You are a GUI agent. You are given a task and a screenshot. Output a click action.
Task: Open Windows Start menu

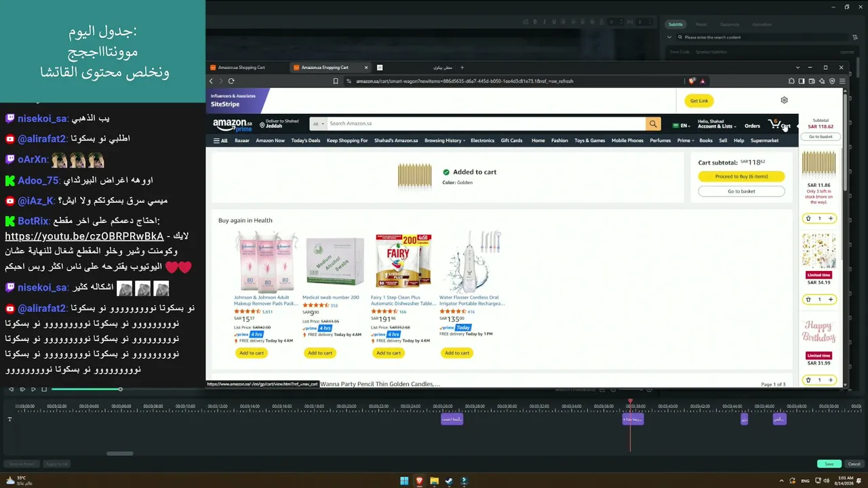click(x=404, y=481)
